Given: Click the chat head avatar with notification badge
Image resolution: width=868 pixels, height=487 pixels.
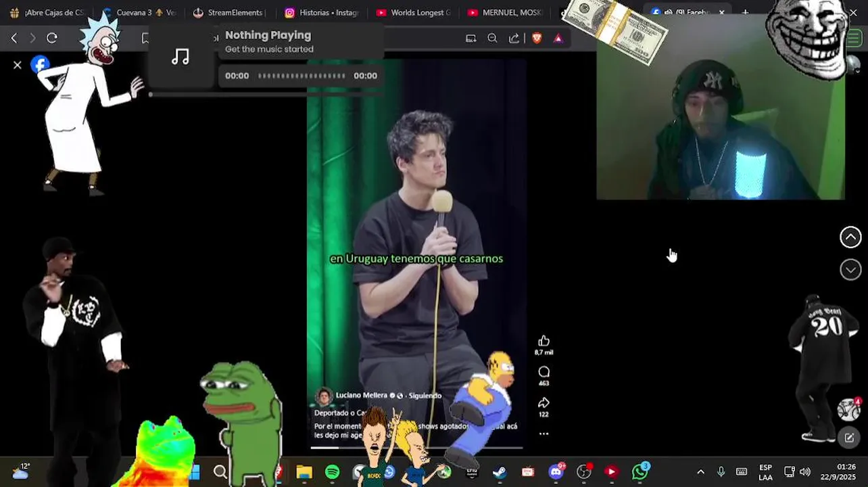Looking at the screenshot, I should (x=849, y=409).
